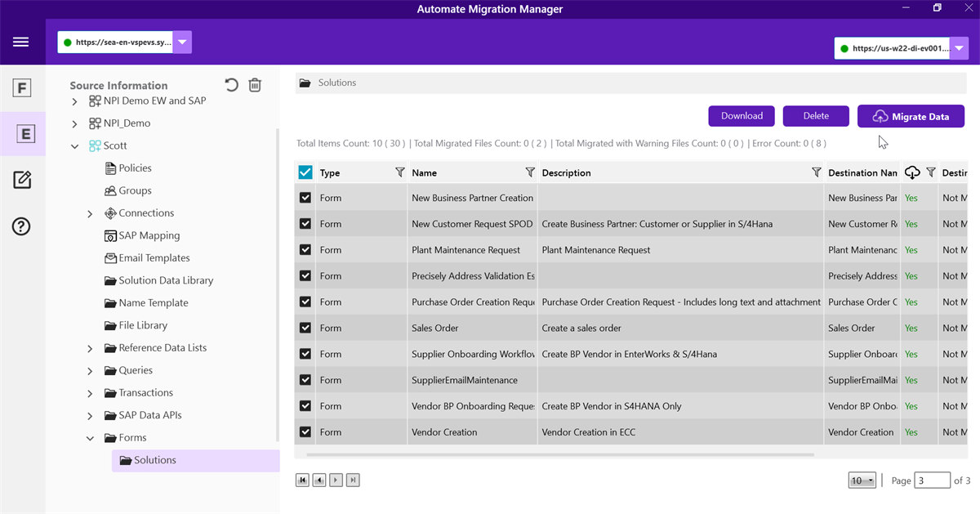Click the Migrate Data button

[x=911, y=117]
